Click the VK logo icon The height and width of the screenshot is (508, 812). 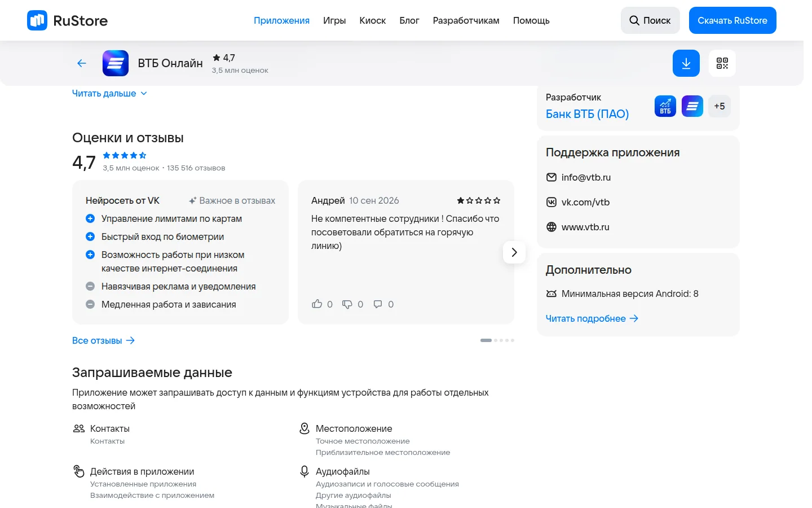(x=551, y=202)
